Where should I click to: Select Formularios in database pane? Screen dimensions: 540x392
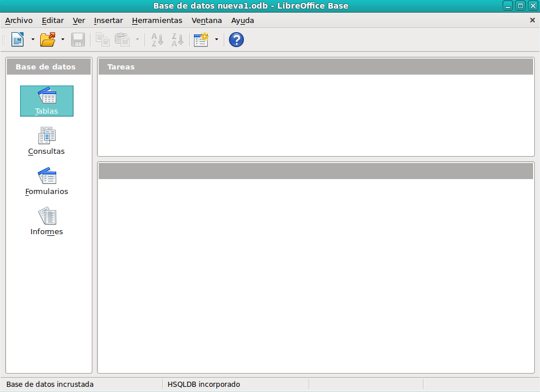click(x=46, y=181)
